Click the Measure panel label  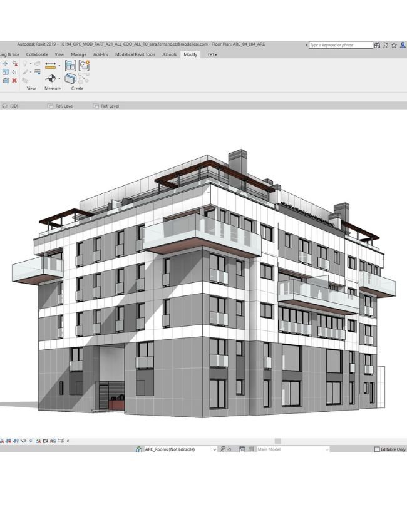click(x=53, y=88)
